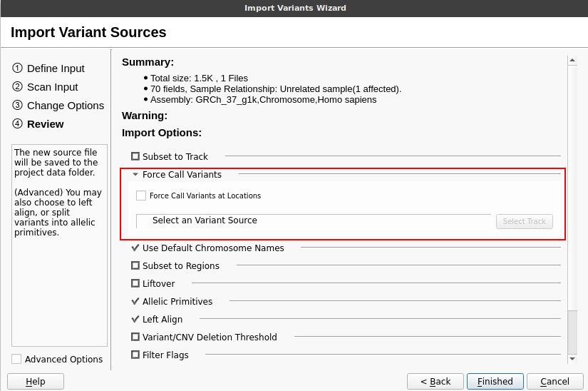Viewport: 588px width, 391px height.
Task: Uncheck the Use Default Chromosome Names checkmark
Action: pos(135,248)
